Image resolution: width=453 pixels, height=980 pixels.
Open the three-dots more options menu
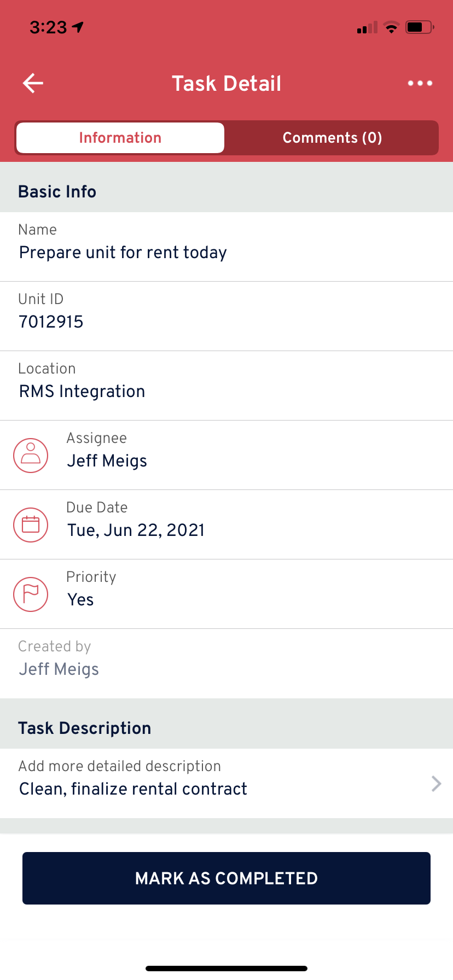click(420, 83)
